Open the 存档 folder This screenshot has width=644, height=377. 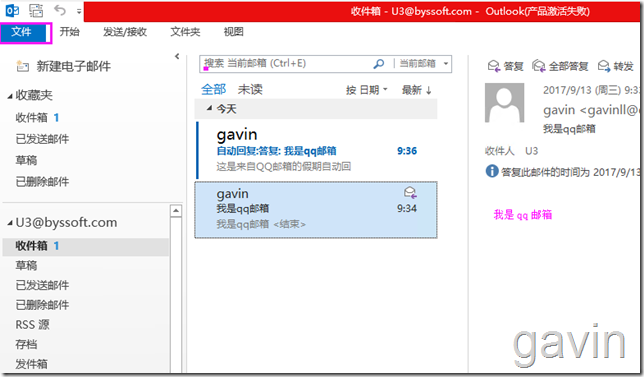[26, 344]
